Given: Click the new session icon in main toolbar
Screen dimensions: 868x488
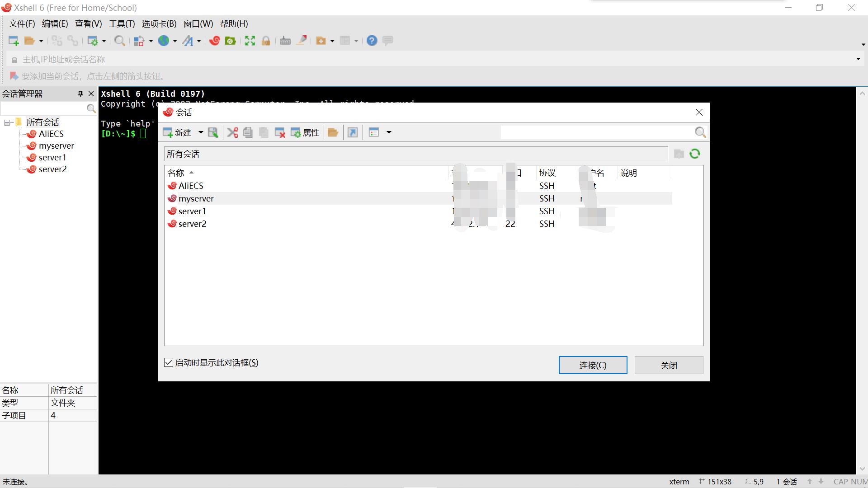Looking at the screenshot, I should (x=14, y=41).
